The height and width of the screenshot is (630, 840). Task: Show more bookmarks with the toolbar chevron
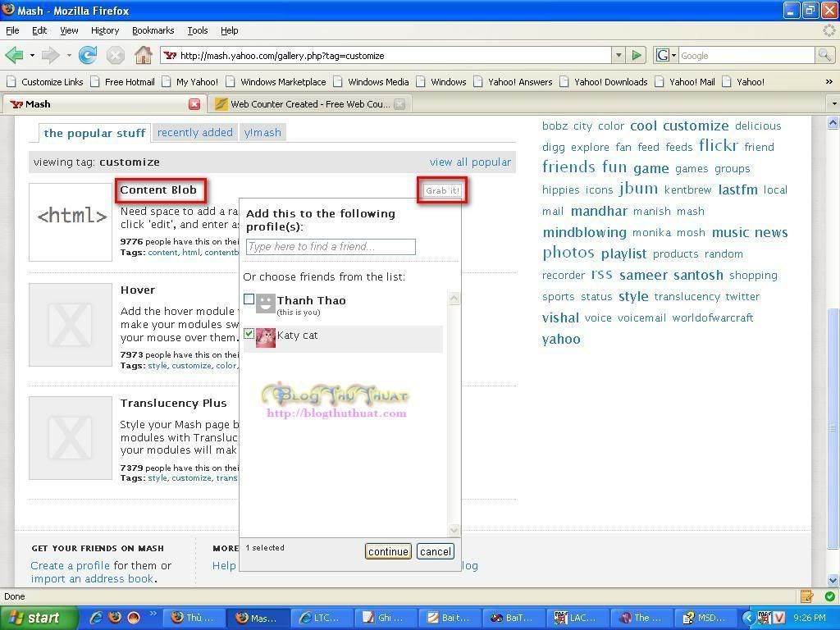coord(829,81)
